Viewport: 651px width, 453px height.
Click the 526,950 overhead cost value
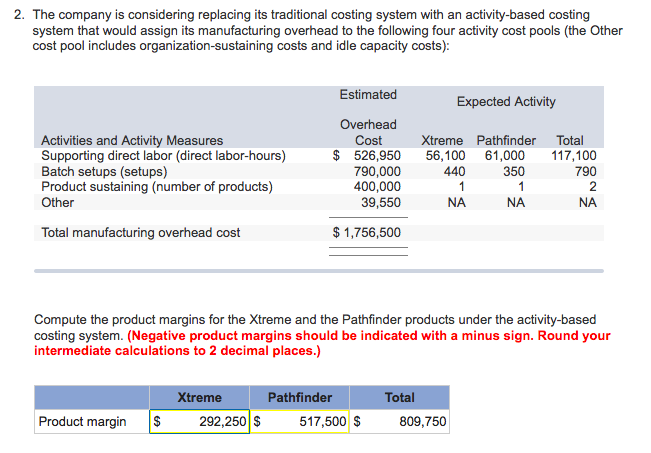(377, 156)
